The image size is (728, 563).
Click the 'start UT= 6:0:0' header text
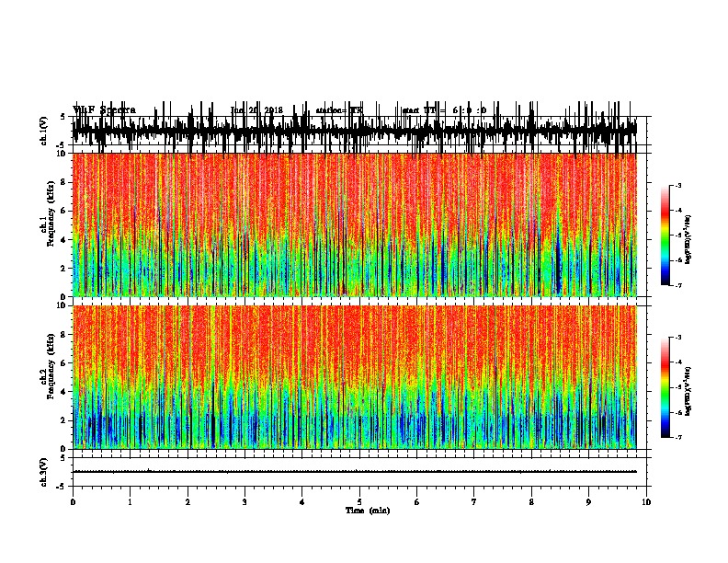444,110
